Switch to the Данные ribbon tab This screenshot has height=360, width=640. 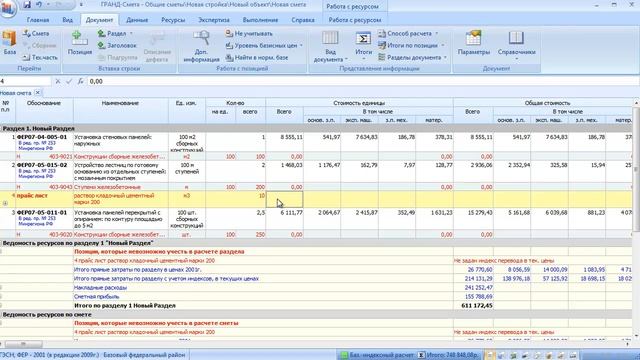tap(137, 20)
